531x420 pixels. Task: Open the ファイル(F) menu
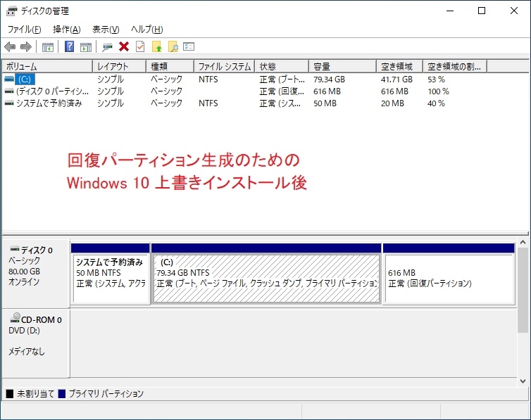25,30
